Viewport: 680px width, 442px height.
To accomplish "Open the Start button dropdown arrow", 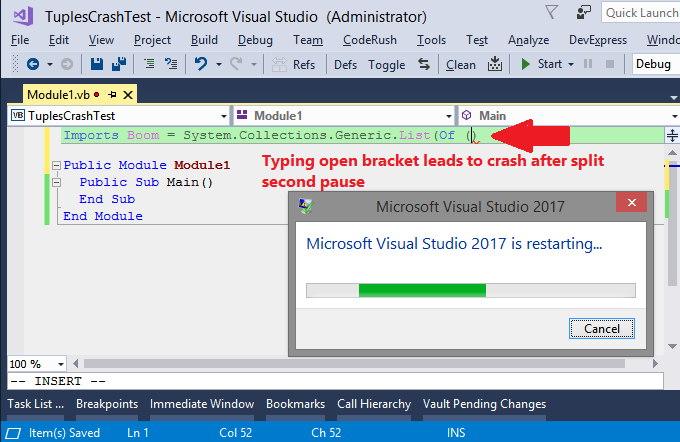I will pyautogui.click(x=571, y=65).
